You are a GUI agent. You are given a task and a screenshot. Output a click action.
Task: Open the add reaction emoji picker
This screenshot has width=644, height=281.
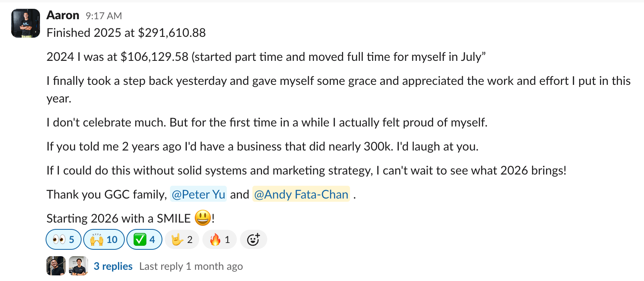(x=253, y=239)
